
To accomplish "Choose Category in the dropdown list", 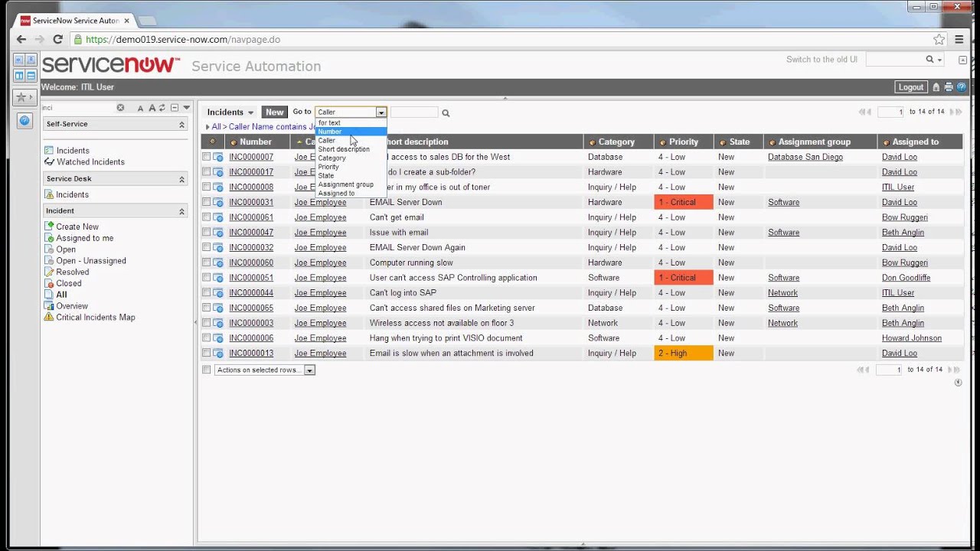I will click(351, 158).
